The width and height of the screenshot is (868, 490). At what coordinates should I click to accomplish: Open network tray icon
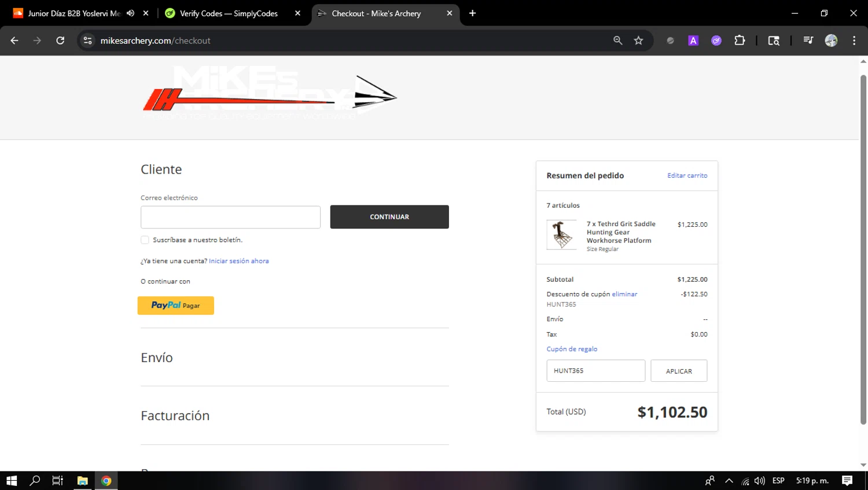point(745,481)
